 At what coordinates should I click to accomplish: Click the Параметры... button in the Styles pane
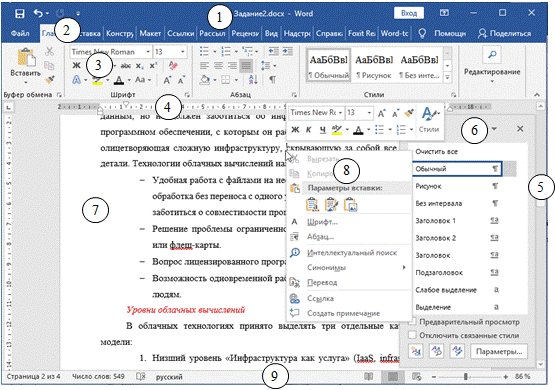point(498,351)
